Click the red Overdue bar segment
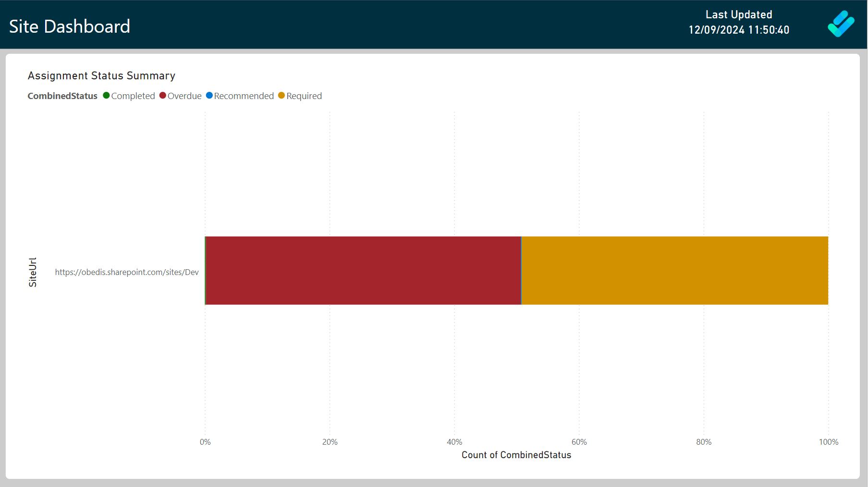Image resolution: width=868 pixels, height=487 pixels. (363, 270)
